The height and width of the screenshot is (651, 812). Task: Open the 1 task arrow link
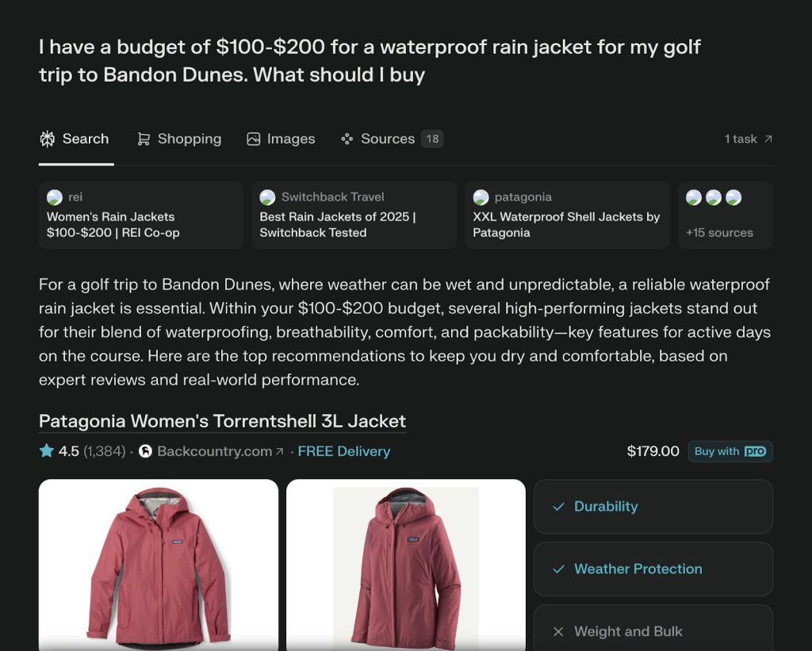749,139
